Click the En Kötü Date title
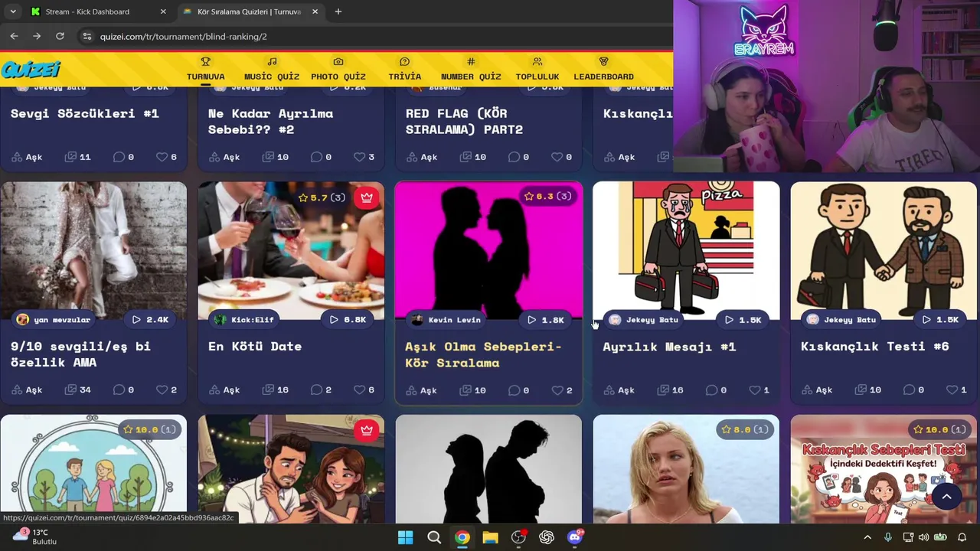Image resolution: width=980 pixels, height=551 pixels. (x=255, y=346)
